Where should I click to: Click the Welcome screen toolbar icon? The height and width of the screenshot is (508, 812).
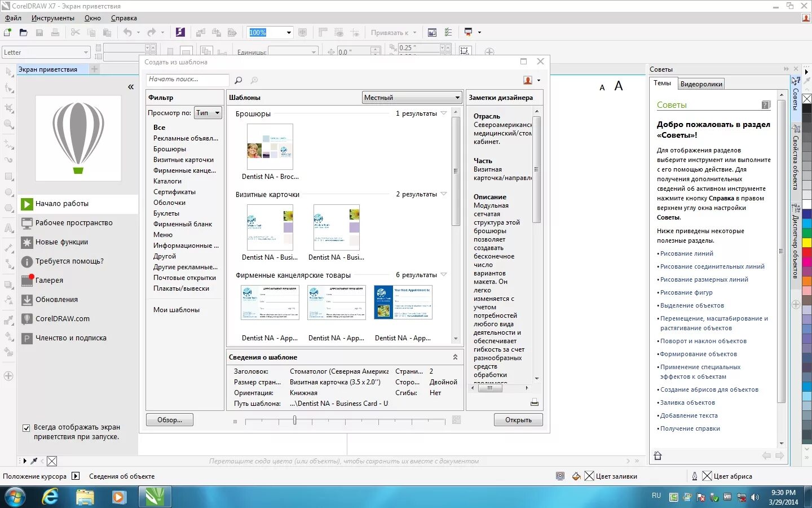[432, 33]
